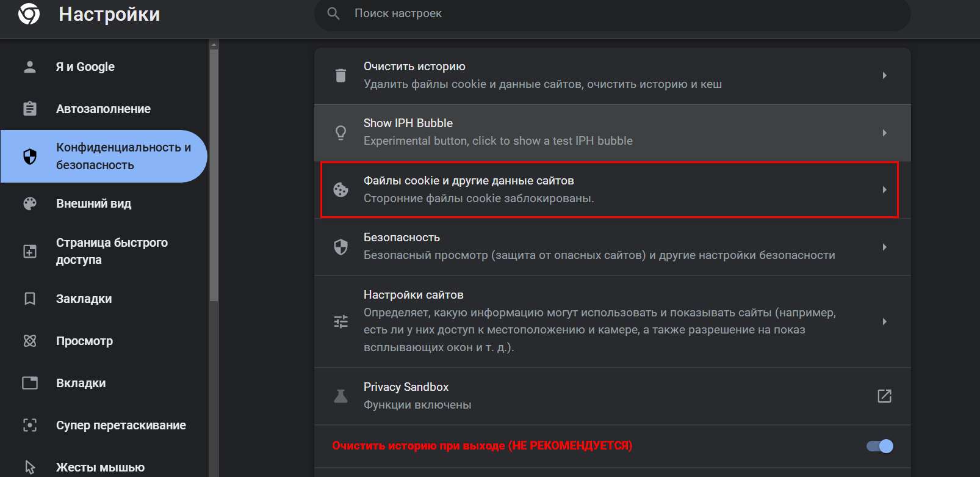Click text Experimental button, click to show a test IPH bubble

coord(498,140)
